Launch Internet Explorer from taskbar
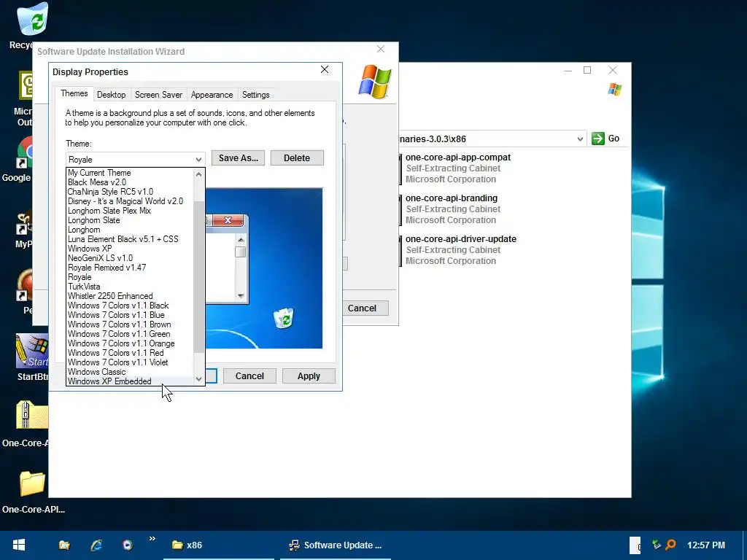 point(96,545)
